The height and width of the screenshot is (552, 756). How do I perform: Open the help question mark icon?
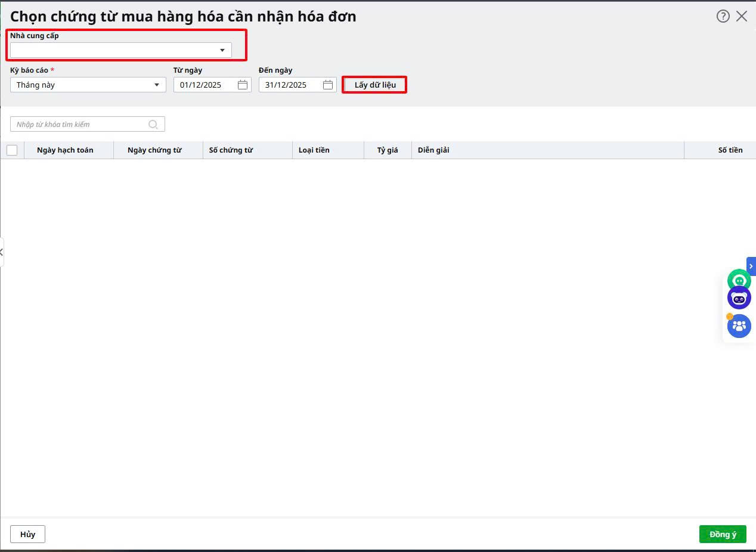pos(723,16)
